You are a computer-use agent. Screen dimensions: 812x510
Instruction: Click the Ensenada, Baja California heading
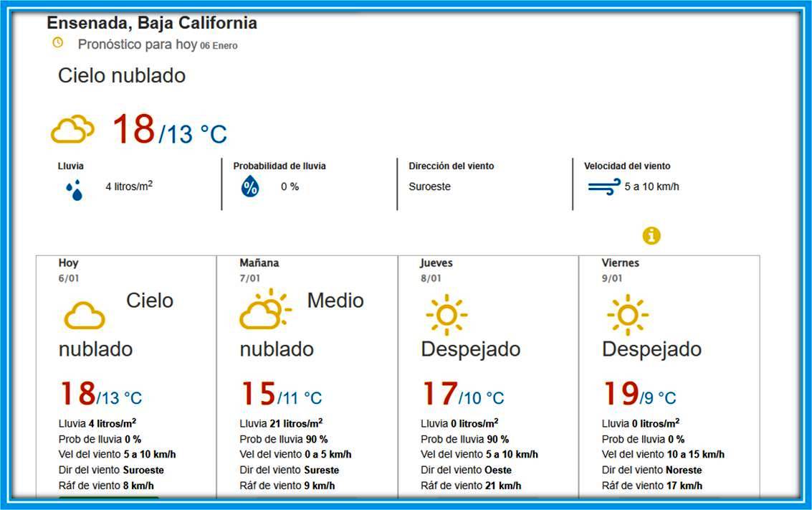[152, 23]
